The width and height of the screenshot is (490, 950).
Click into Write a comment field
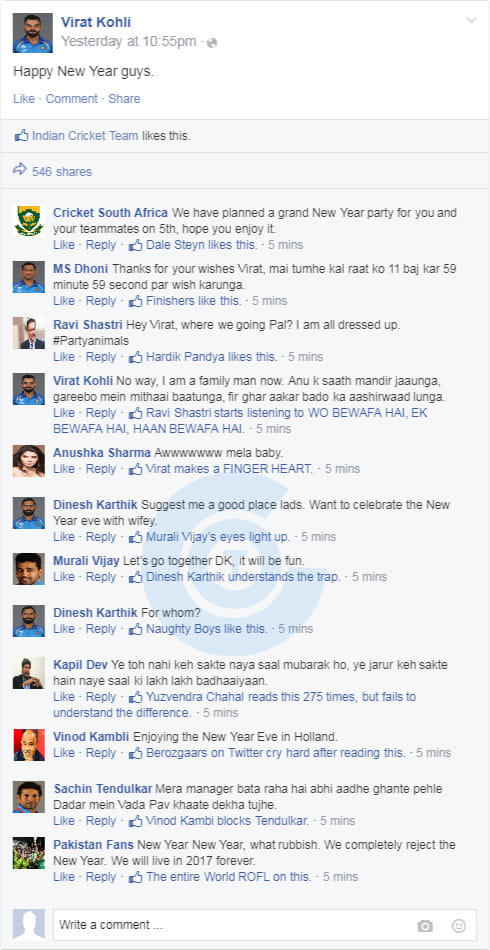click(x=265, y=925)
